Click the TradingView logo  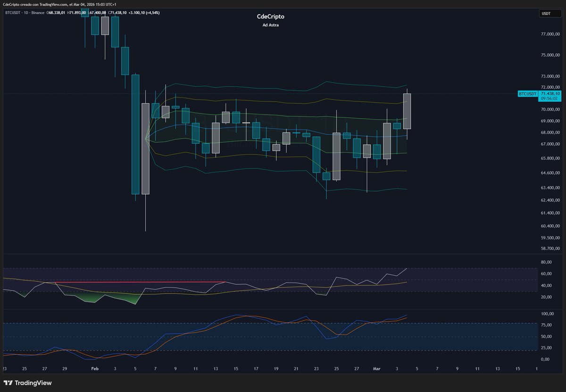[27, 383]
